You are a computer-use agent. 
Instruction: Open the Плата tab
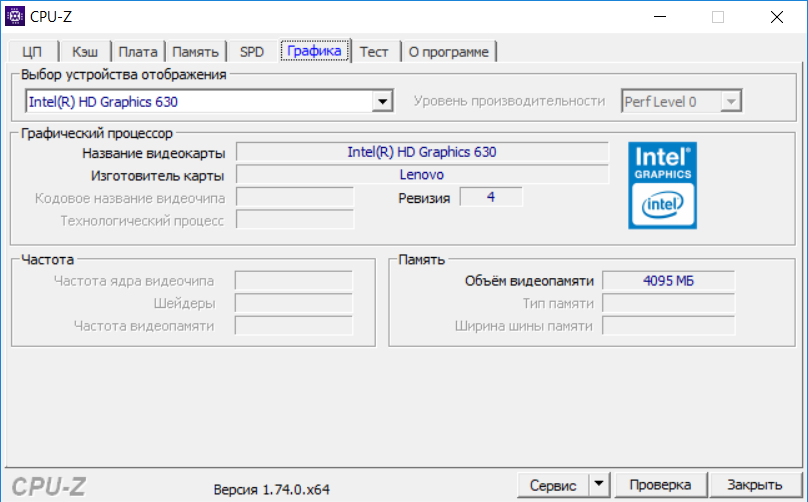coord(138,52)
